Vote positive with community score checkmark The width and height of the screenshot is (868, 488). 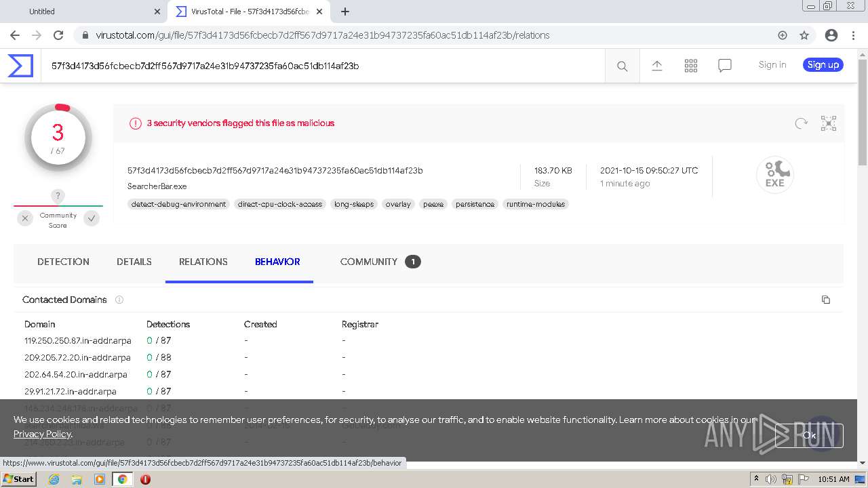92,218
